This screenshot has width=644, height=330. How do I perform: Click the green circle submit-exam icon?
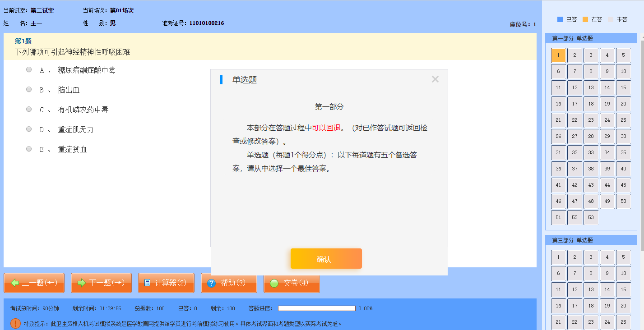pos(274,283)
